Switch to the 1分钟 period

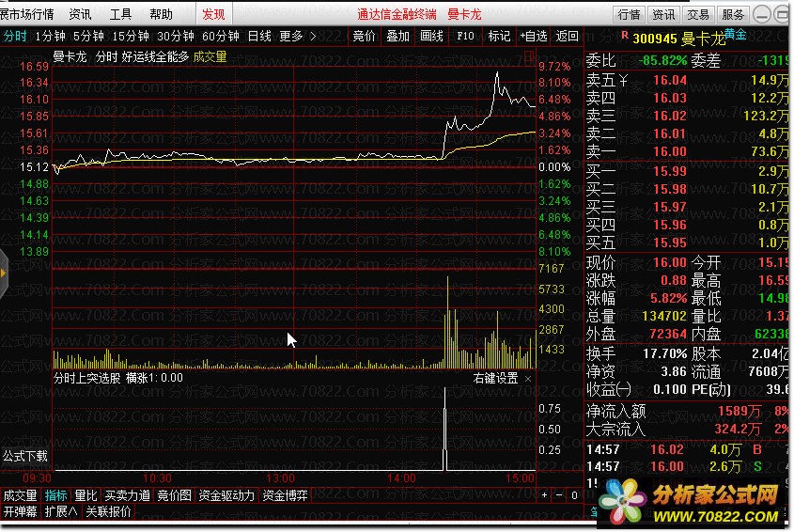click(x=50, y=36)
